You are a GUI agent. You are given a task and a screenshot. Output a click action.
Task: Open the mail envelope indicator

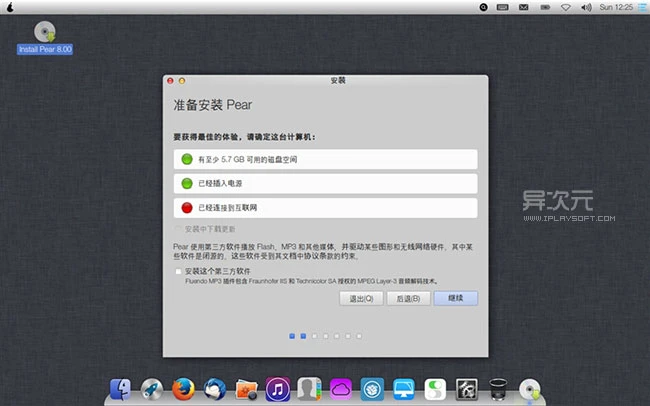pos(524,7)
